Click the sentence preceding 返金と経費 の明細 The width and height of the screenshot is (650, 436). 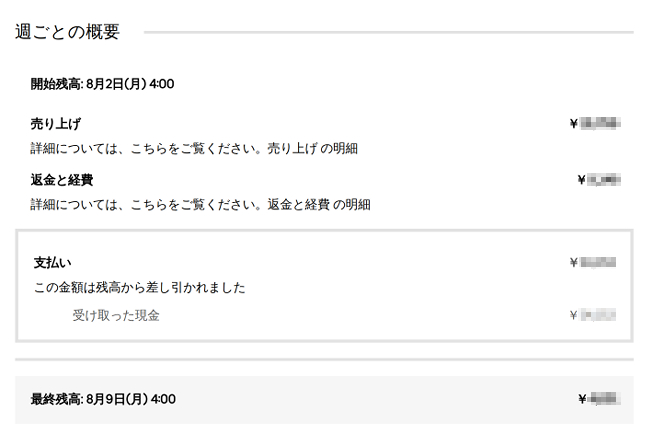click(146, 205)
